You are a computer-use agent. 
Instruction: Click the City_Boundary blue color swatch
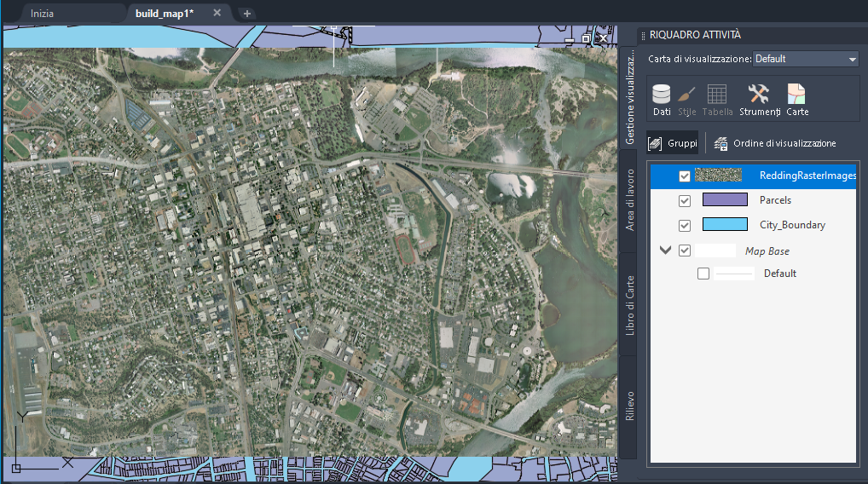[x=725, y=224]
